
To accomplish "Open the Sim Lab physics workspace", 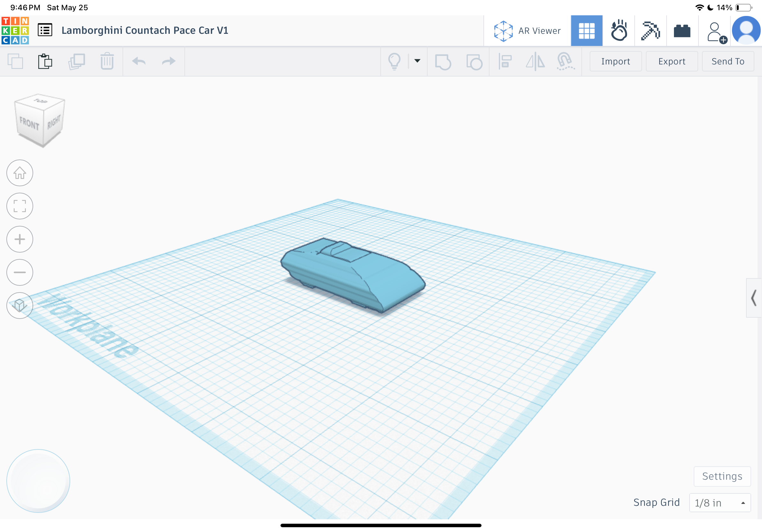I will tap(619, 31).
